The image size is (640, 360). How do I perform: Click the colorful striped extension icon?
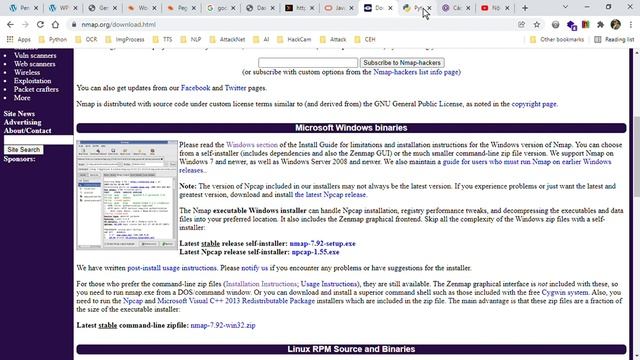point(586,24)
